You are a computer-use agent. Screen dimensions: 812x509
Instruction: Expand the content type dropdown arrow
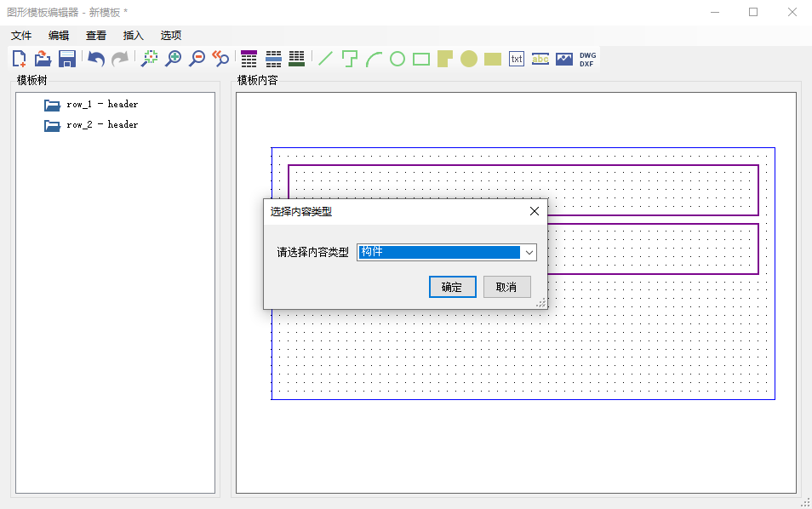click(529, 253)
